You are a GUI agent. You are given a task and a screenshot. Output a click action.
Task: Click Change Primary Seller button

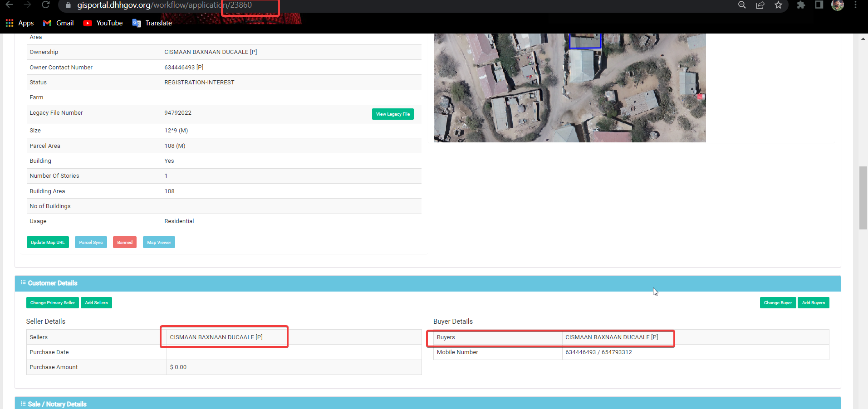[x=53, y=303]
